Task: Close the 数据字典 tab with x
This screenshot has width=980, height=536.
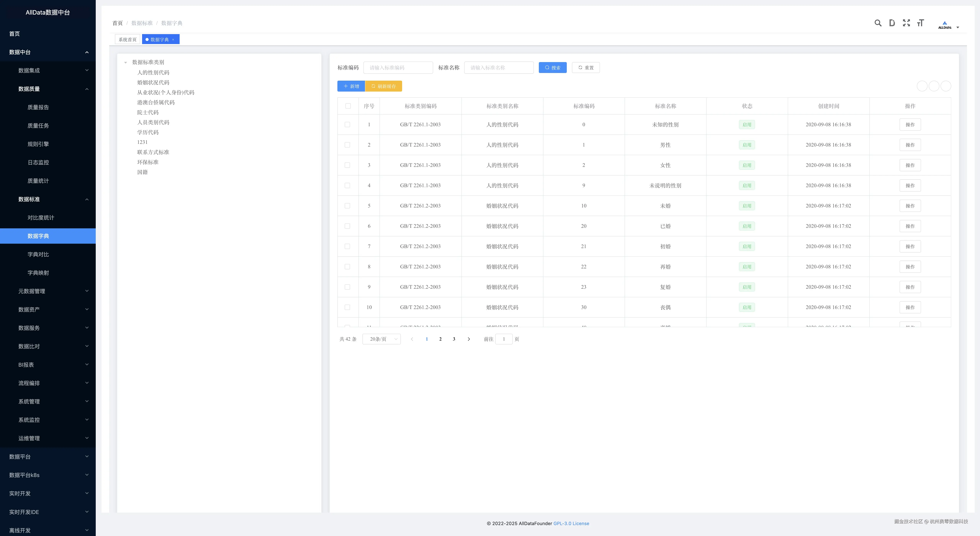Action: click(x=173, y=40)
